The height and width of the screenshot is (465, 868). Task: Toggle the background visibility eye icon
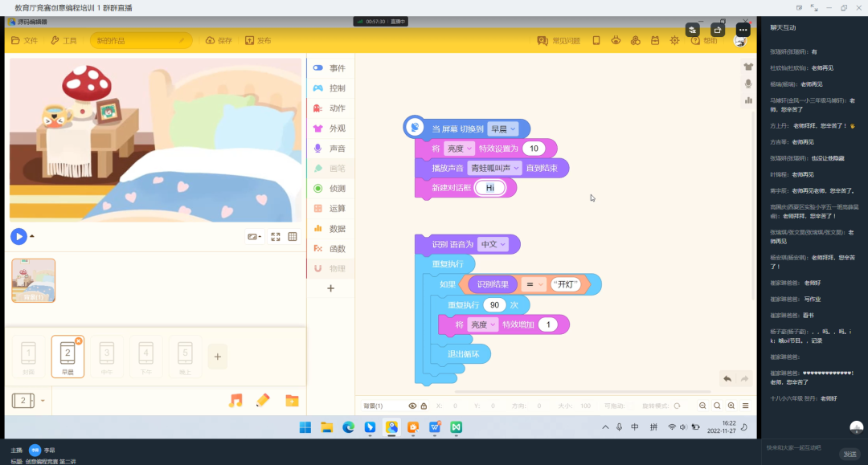click(412, 406)
